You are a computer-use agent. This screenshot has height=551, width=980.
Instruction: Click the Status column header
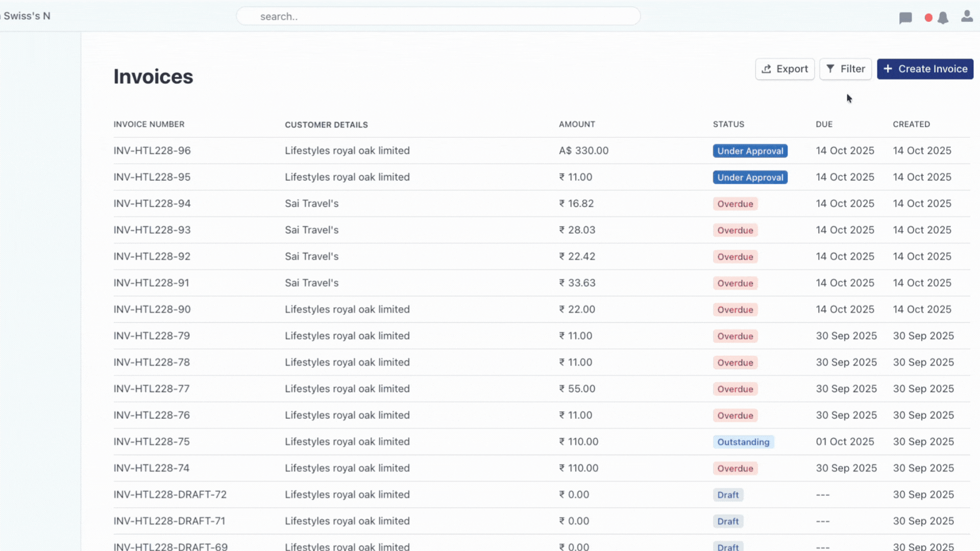click(x=728, y=124)
